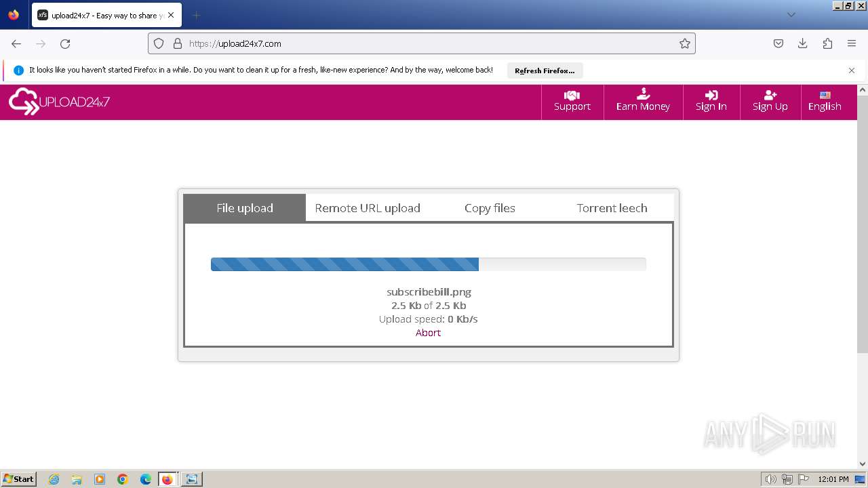868x488 pixels.
Task: Open the Earn Money page
Action: pyautogui.click(x=643, y=102)
